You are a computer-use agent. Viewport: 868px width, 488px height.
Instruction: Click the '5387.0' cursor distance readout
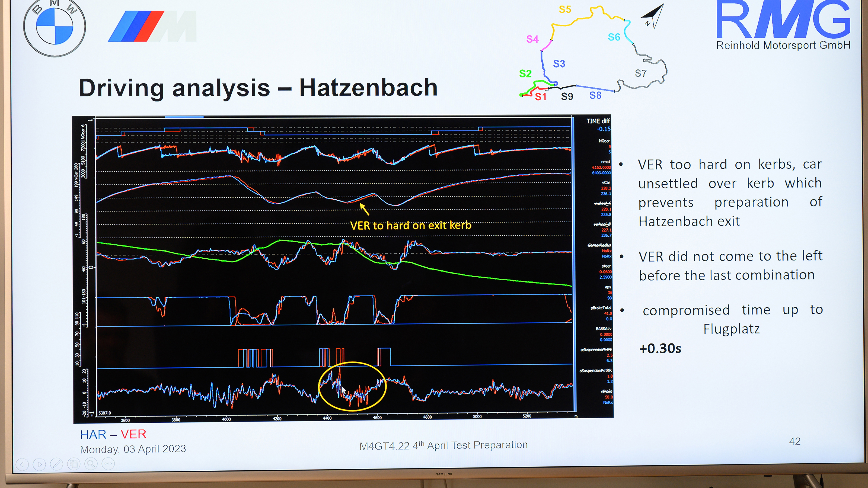pyautogui.click(x=104, y=413)
